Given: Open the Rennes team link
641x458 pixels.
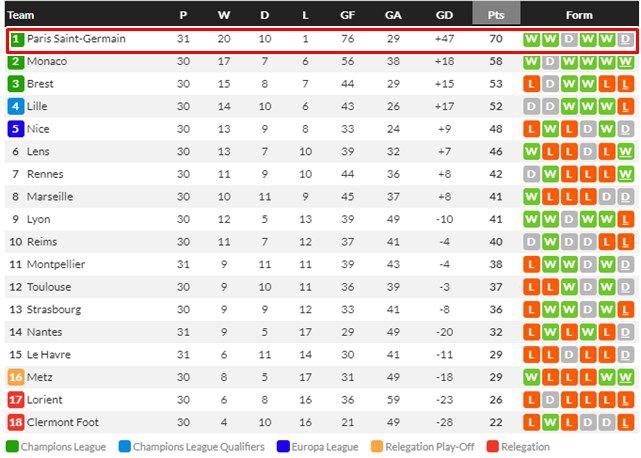Looking at the screenshot, I should 45,174.
